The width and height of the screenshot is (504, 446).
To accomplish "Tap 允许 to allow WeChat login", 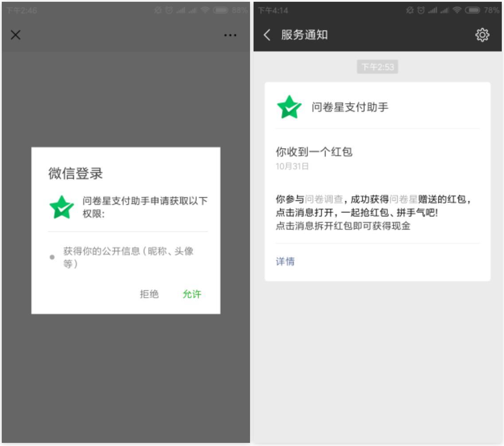I will pos(192,294).
